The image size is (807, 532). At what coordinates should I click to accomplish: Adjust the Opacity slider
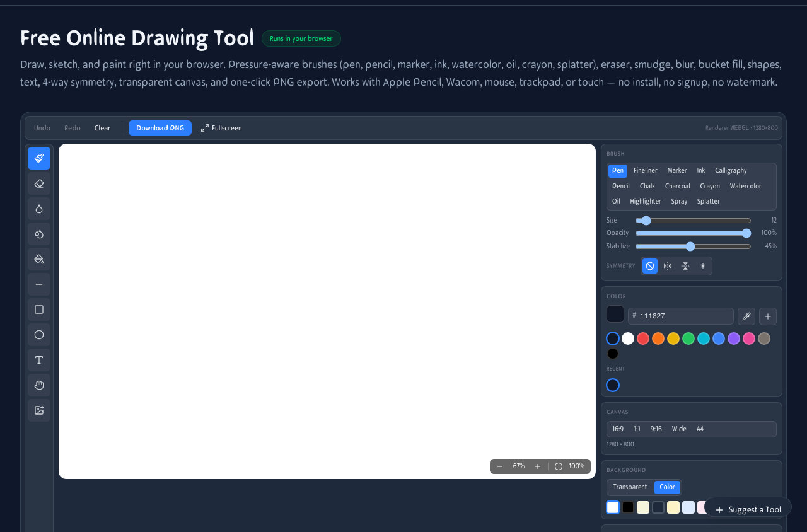(x=693, y=233)
